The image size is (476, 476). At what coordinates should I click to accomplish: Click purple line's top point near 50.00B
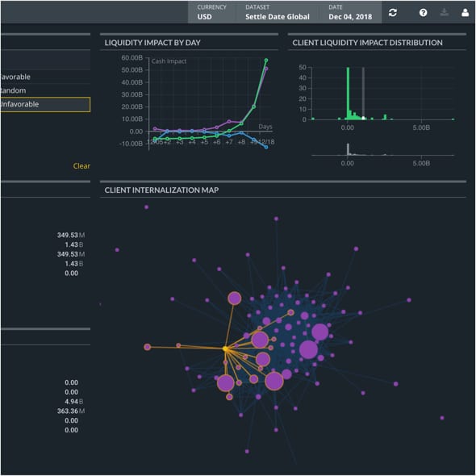tap(266, 69)
